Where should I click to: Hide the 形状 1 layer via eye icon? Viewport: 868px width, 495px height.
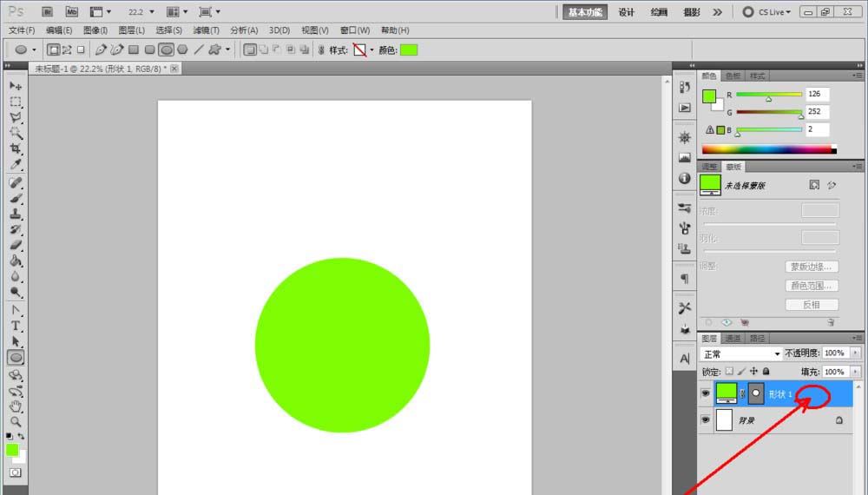point(705,393)
